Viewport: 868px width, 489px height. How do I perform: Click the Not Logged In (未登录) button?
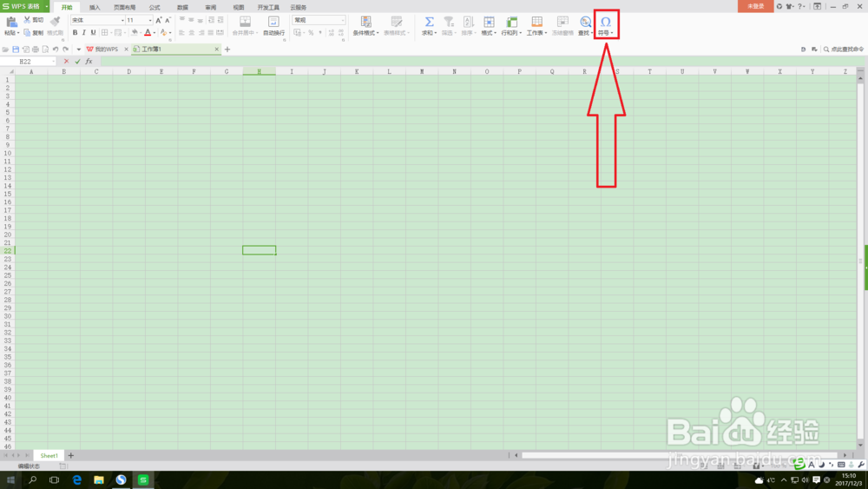(x=756, y=6)
